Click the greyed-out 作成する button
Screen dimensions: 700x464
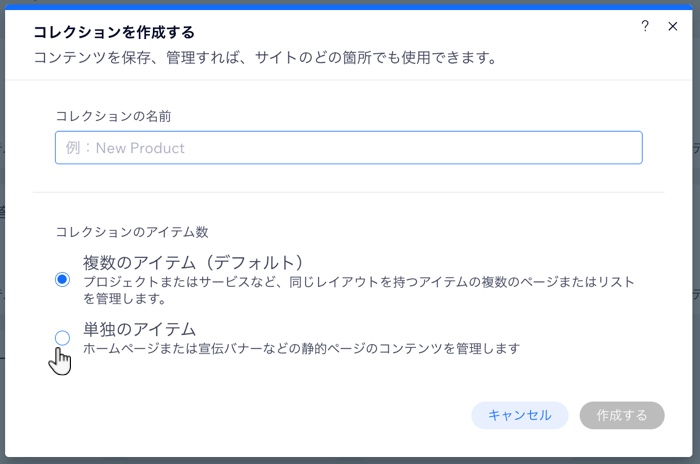click(x=622, y=415)
